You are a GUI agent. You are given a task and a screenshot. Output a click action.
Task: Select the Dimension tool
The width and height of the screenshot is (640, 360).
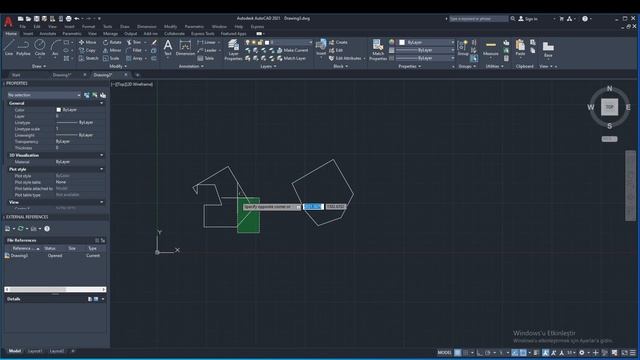(x=185, y=47)
